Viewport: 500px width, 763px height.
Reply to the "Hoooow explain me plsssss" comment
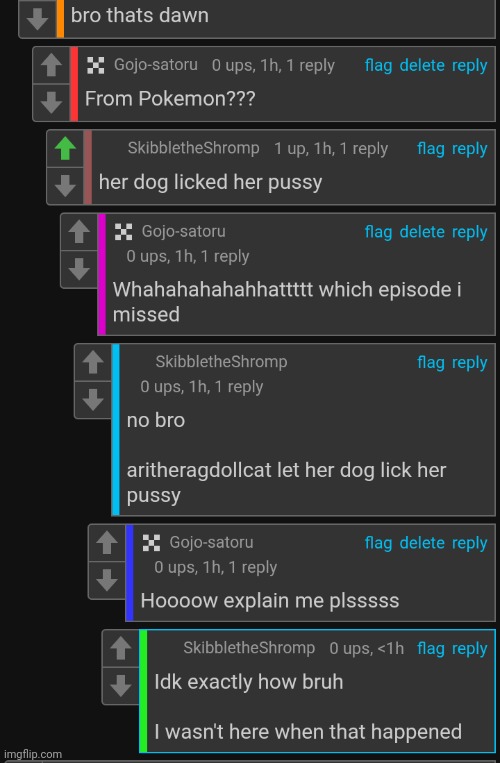(469, 543)
